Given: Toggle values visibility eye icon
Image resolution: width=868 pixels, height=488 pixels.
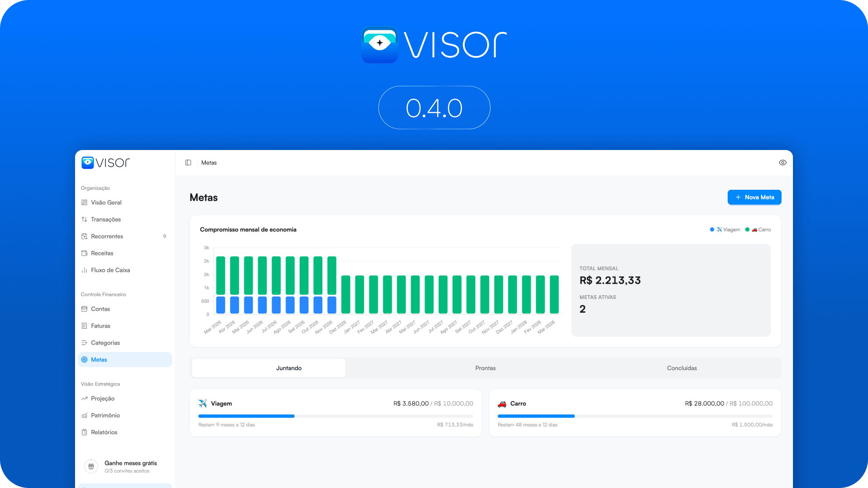Looking at the screenshot, I should (x=783, y=163).
